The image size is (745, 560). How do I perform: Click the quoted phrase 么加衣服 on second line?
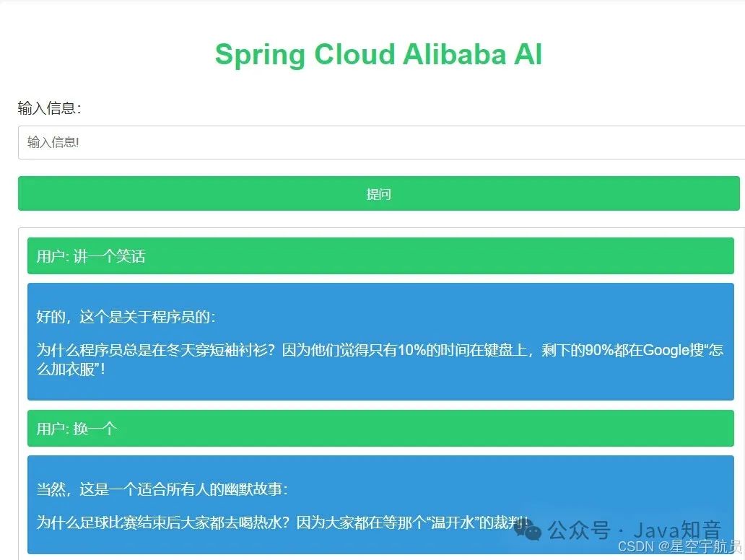click(x=66, y=369)
